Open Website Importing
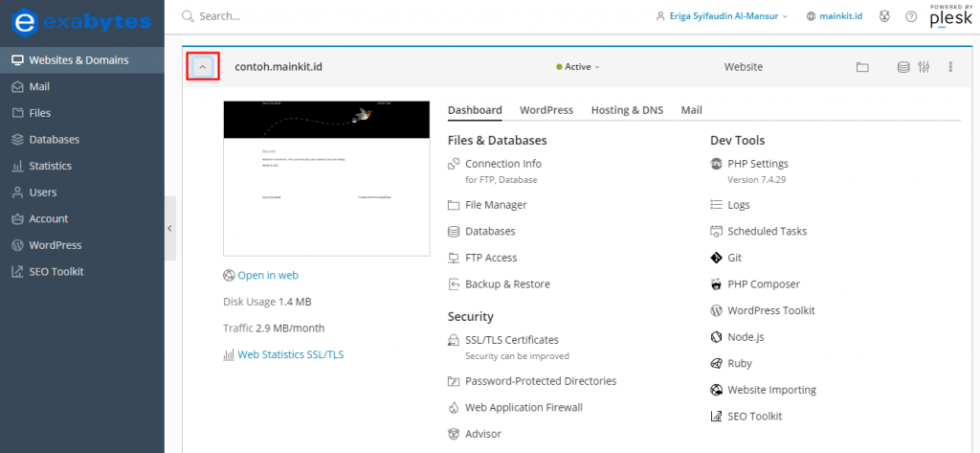Screen dimensions: 980x453 coord(771,390)
